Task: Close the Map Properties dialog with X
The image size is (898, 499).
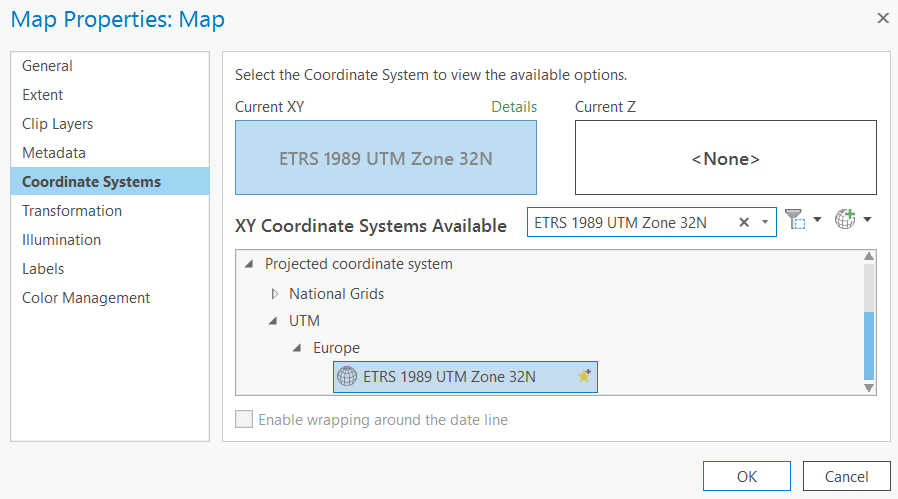Action: (882, 18)
